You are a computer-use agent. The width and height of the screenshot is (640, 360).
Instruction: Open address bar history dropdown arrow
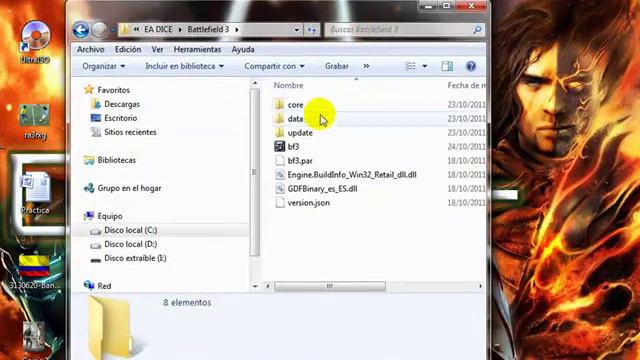[x=296, y=30]
